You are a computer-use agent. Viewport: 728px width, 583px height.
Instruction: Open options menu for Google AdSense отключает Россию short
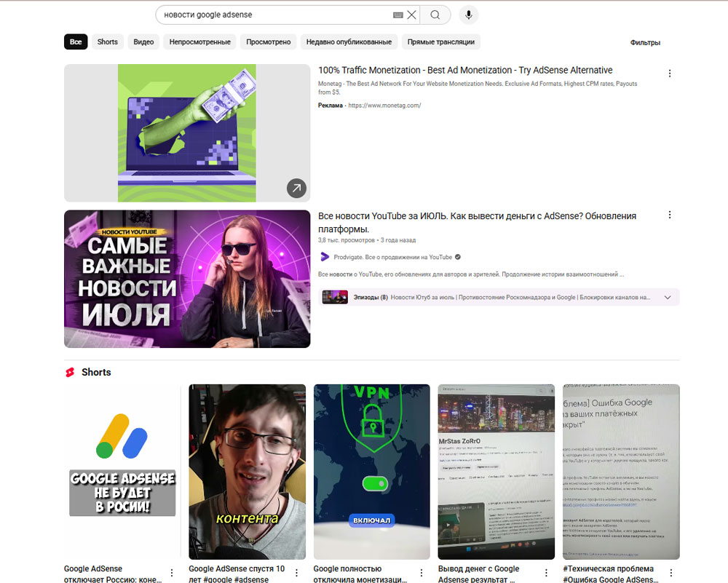172,573
